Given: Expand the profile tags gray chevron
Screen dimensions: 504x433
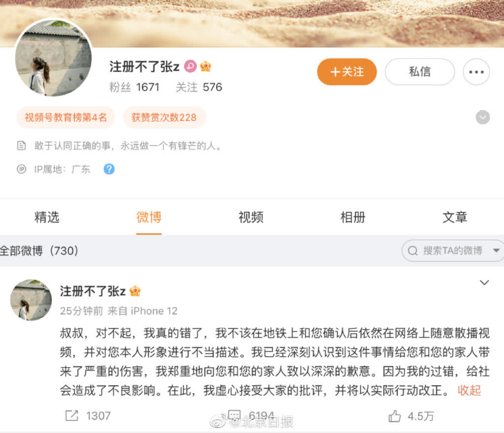Looking at the screenshot, I should click(x=483, y=117).
